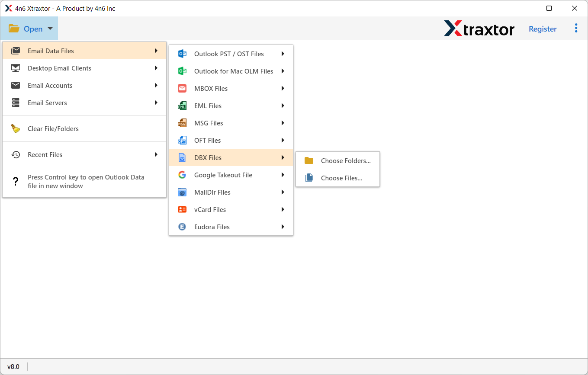The width and height of the screenshot is (588, 375).
Task: Click the MailDir Files icon
Action: click(182, 192)
